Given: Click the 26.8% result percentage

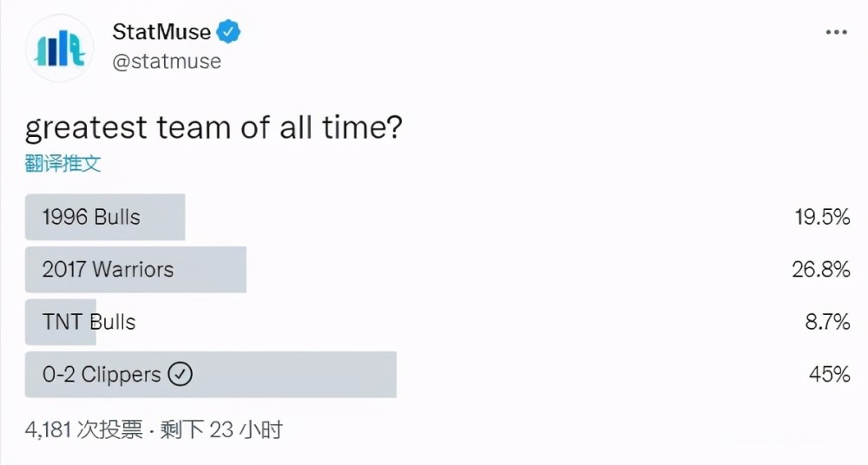Looking at the screenshot, I should point(821,270).
